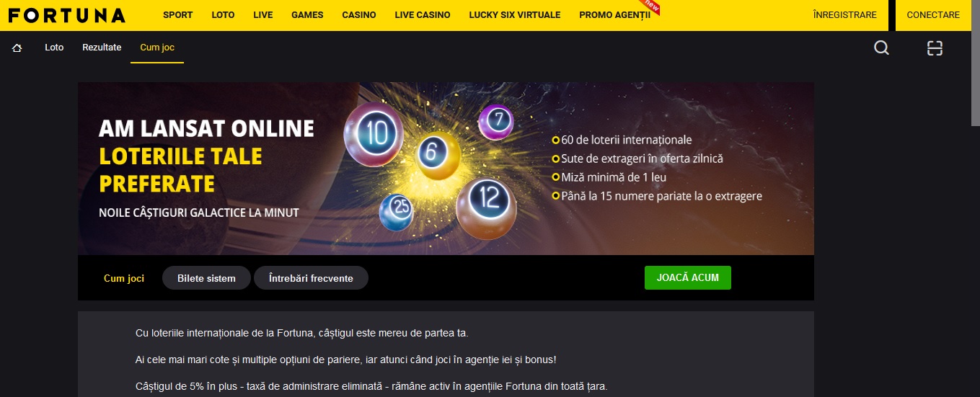
Task: Click the Conectare login button
Action: pyautogui.click(x=933, y=15)
